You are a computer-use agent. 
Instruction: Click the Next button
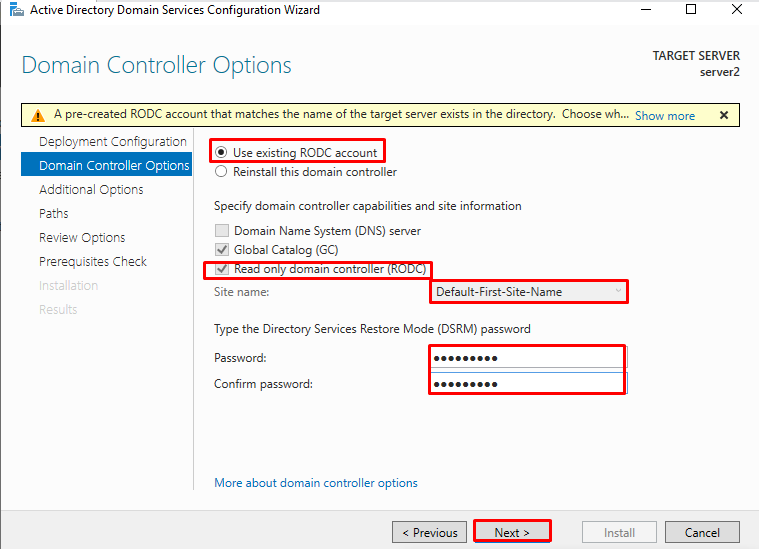(x=512, y=532)
